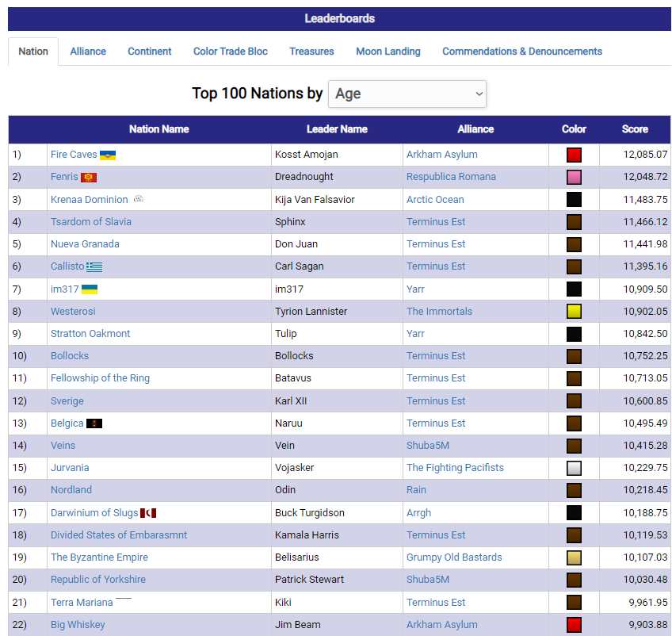672x636 pixels.
Task: Click the black swatch for Krenaa Dominion
Action: tap(574, 199)
